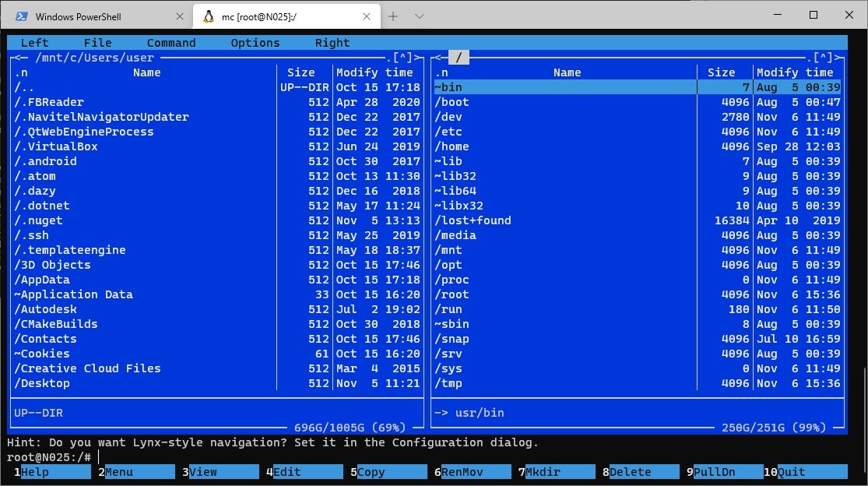868x486 pixels.
Task: Open left panel history list [^]
Action: click(x=402, y=58)
